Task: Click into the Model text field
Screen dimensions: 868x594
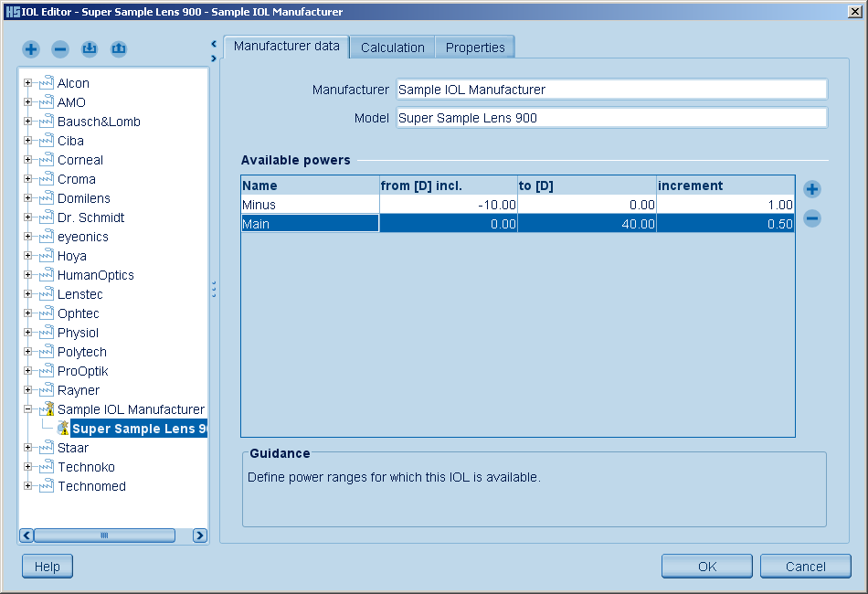Action: point(610,118)
